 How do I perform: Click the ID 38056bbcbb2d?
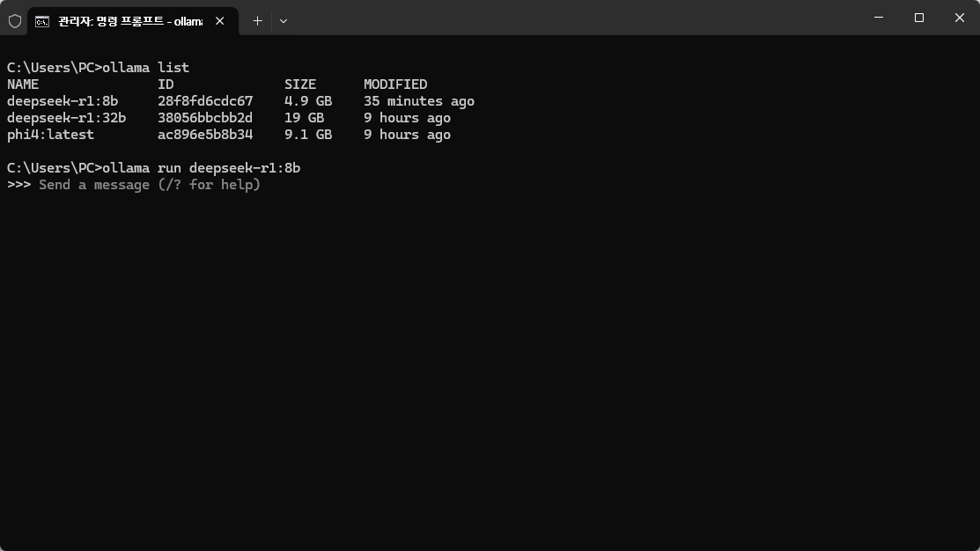pyautogui.click(x=205, y=118)
